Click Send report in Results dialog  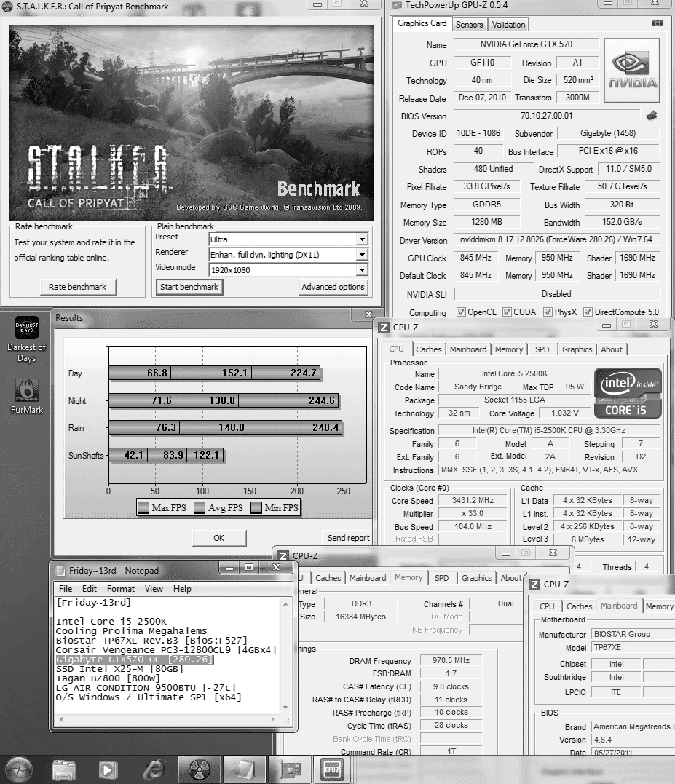pos(349,538)
